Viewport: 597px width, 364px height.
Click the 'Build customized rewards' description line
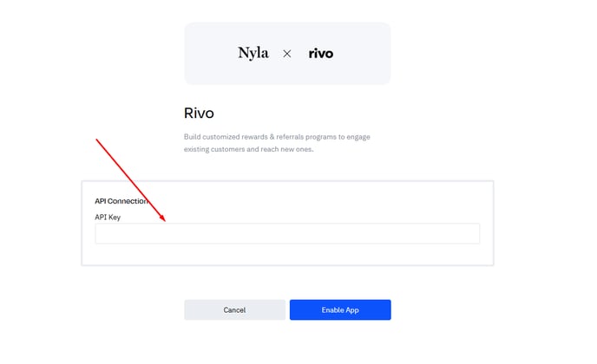click(x=277, y=137)
